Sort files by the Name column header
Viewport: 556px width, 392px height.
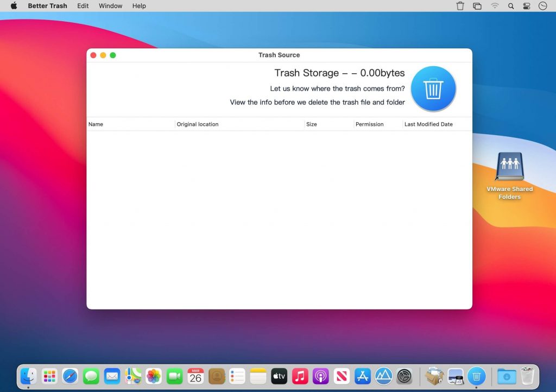(x=96, y=124)
